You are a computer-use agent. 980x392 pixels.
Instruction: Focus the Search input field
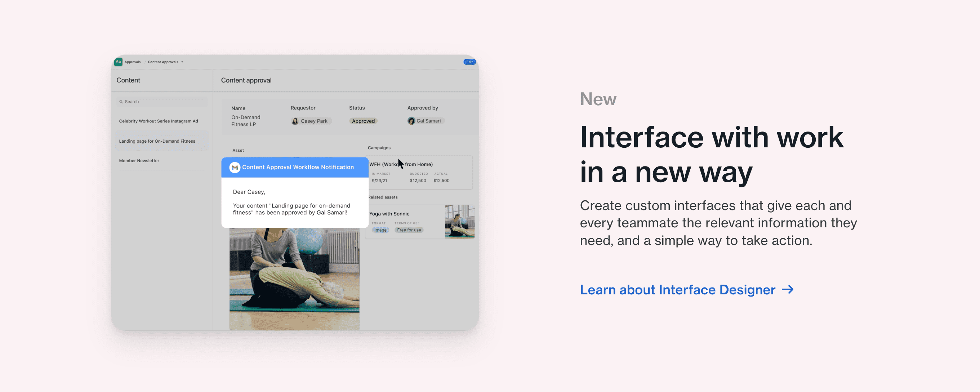click(164, 102)
